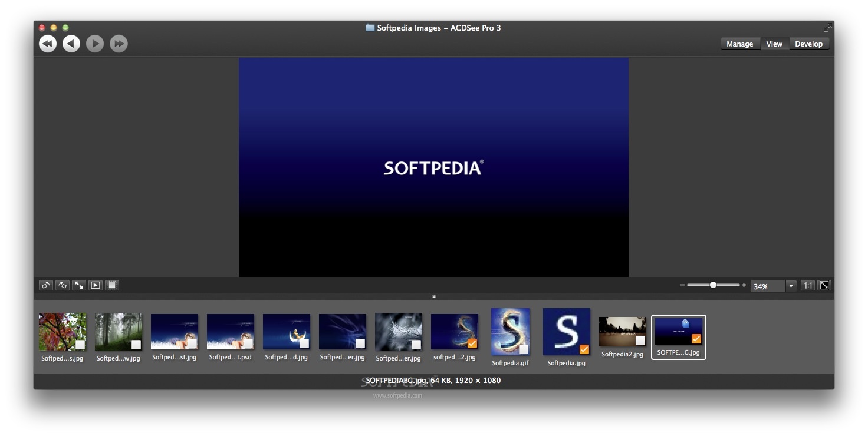
Task: Uncheck the orange box on SOFTPE...G.jpg thumbnail
Action: tap(696, 339)
